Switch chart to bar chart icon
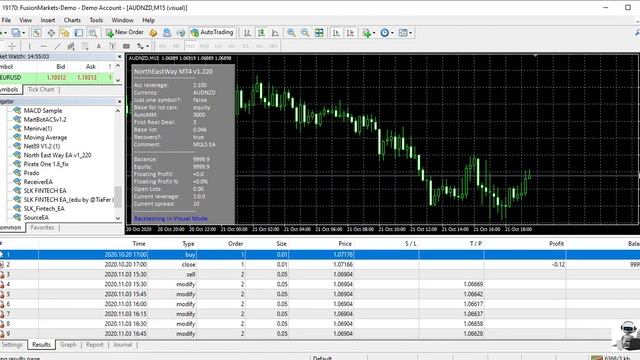This screenshot has height=360, width=640. point(247,33)
